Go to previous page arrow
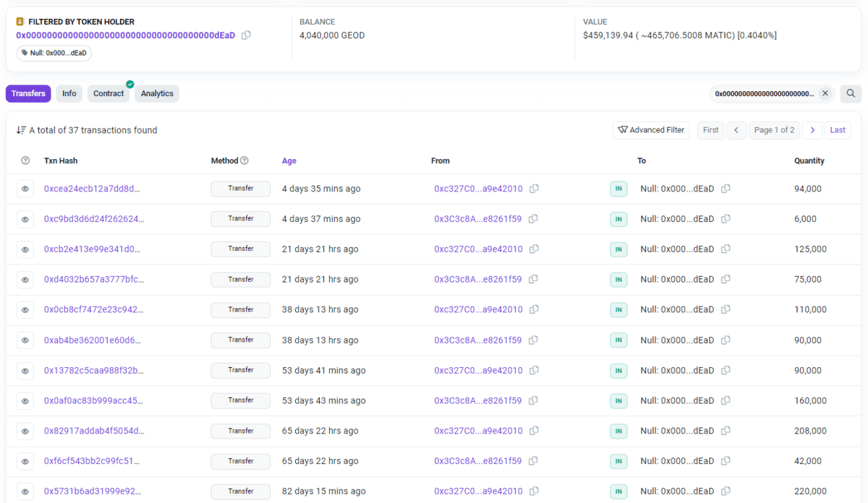 (x=736, y=130)
